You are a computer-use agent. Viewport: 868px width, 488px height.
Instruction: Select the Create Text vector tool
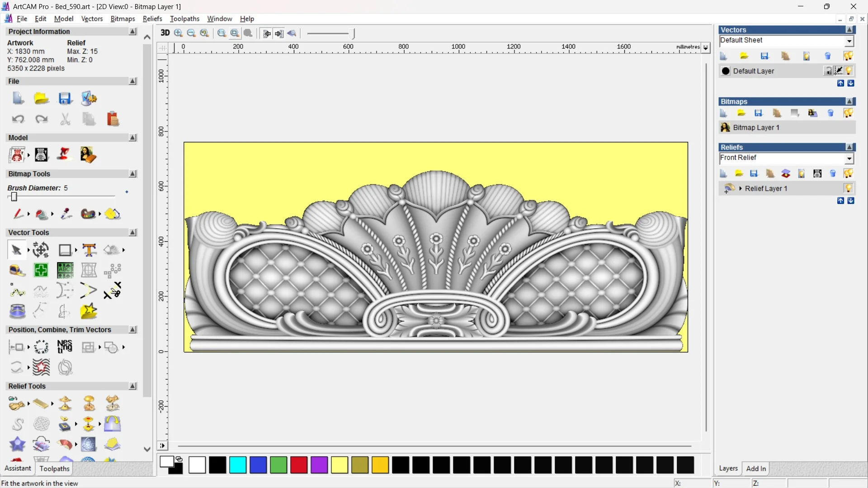[x=89, y=250]
